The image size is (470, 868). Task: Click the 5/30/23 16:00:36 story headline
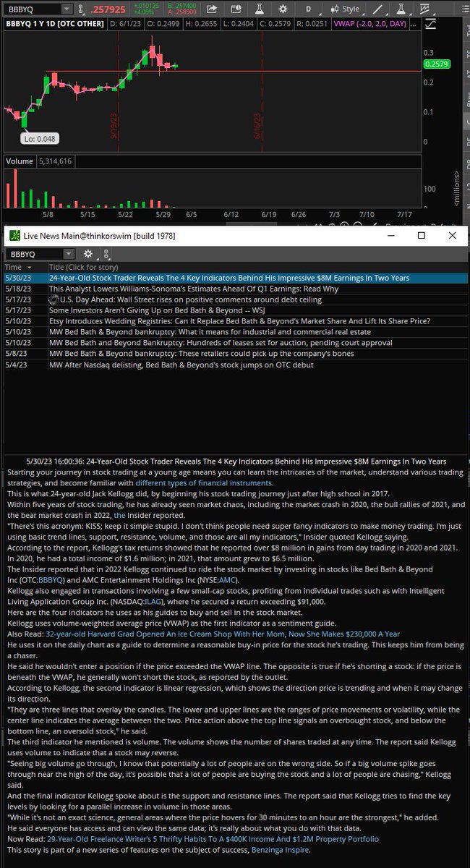click(x=236, y=461)
